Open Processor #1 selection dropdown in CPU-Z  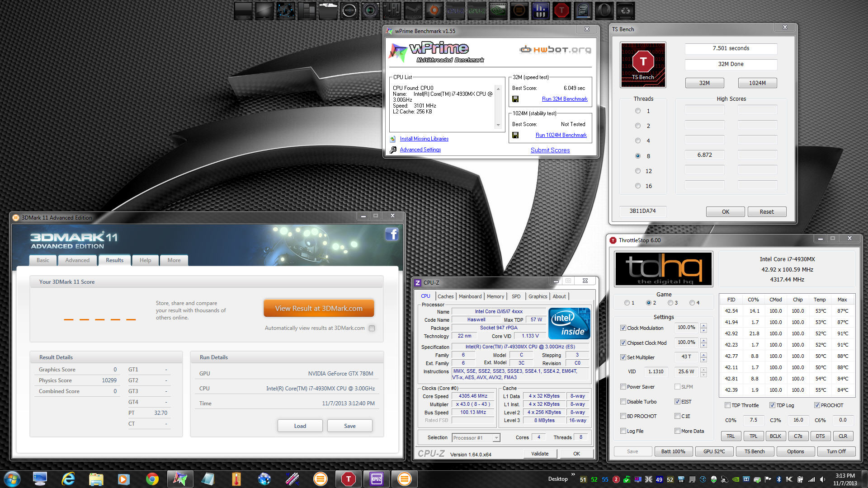click(476, 438)
